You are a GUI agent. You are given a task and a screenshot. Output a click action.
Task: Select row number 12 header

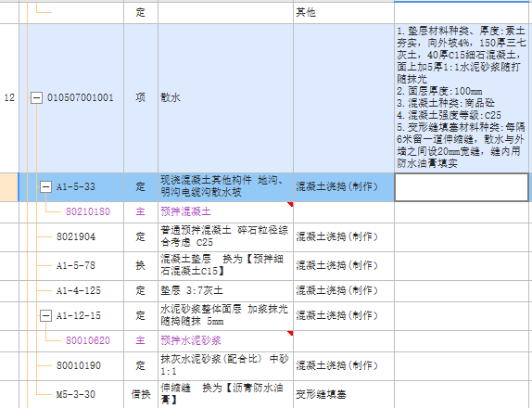tap(9, 98)
